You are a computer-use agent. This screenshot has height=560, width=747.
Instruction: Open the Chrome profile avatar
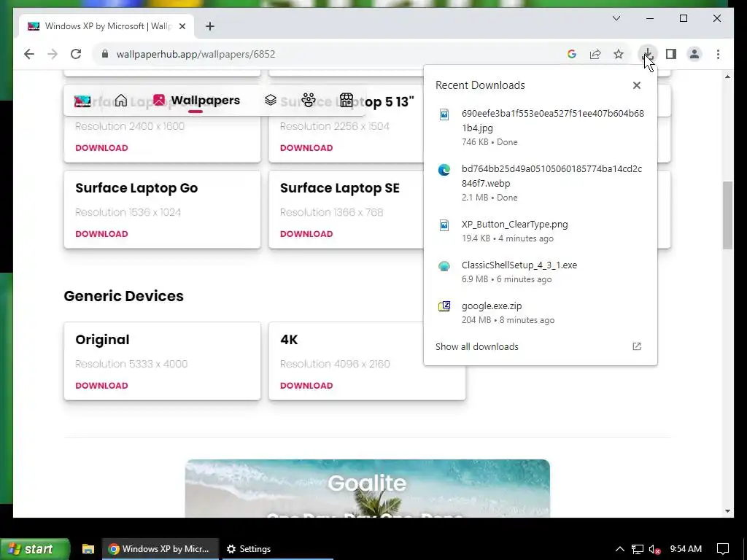pyautogui.click(x=694, y=54)
